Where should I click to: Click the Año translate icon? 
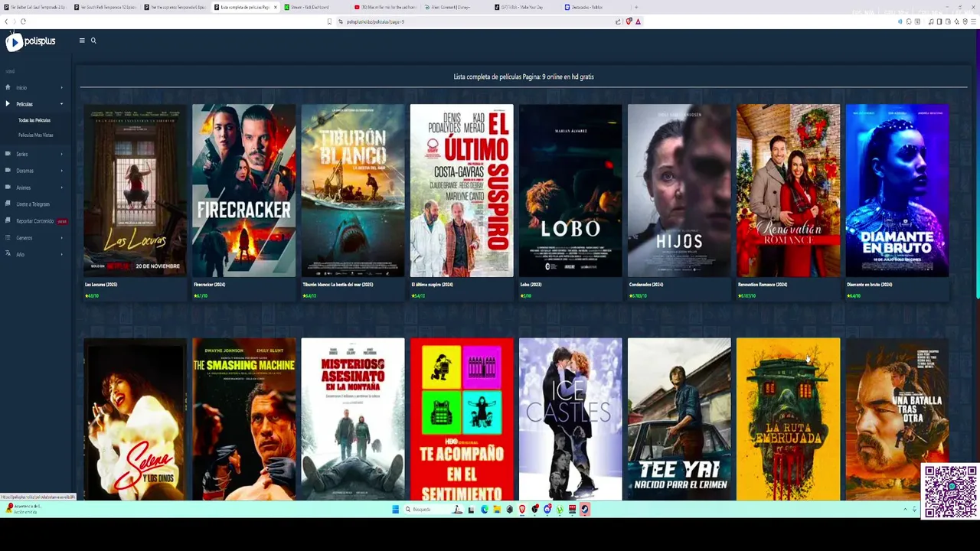click(x=8, y=254)
